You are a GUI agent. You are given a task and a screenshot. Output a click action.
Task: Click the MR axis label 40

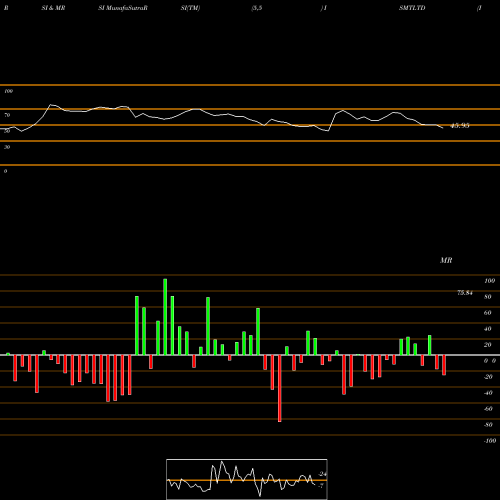pos(488,329)
